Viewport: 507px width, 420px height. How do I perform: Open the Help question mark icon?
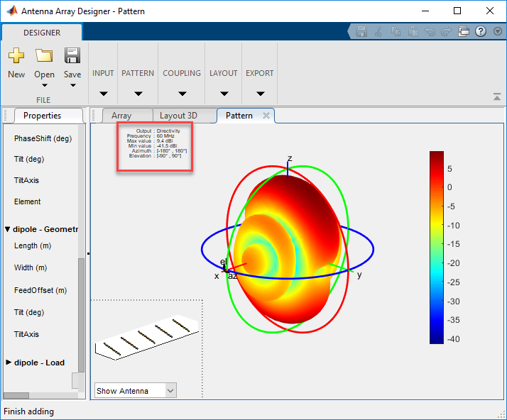tap(481, 31)
